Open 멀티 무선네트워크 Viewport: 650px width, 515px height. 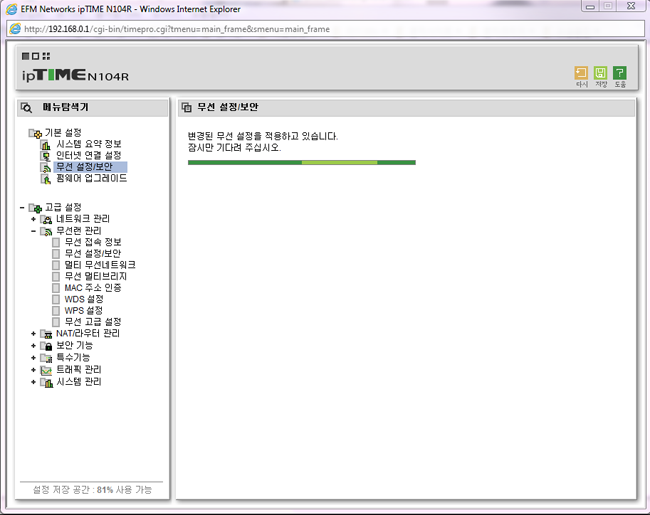(100, 265)
